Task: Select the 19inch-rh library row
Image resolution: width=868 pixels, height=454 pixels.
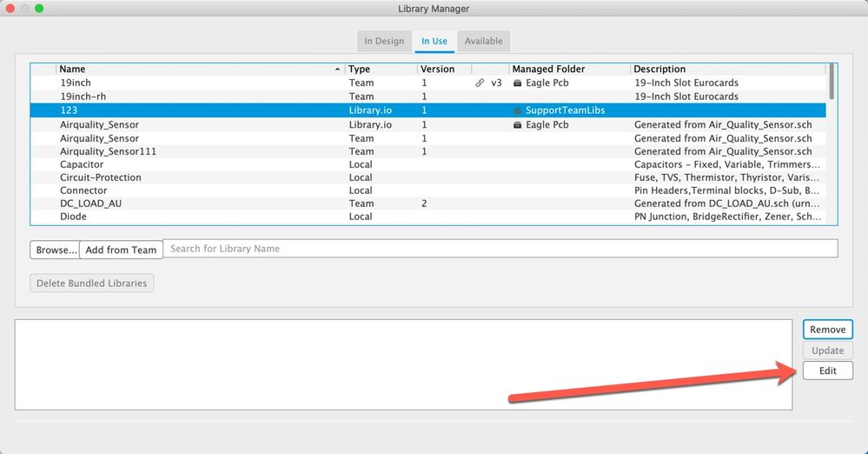Action: (427, 97)
